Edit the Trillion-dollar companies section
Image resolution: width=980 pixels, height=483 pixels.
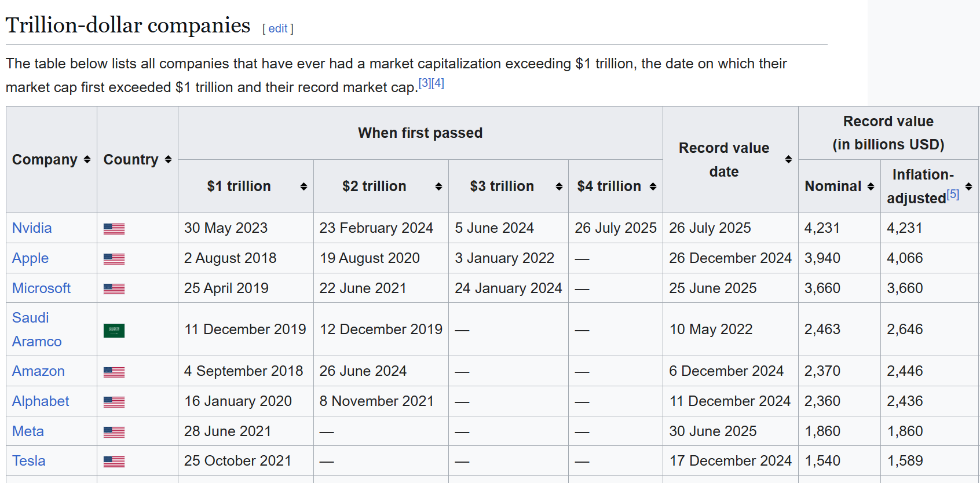pos(278,28)
